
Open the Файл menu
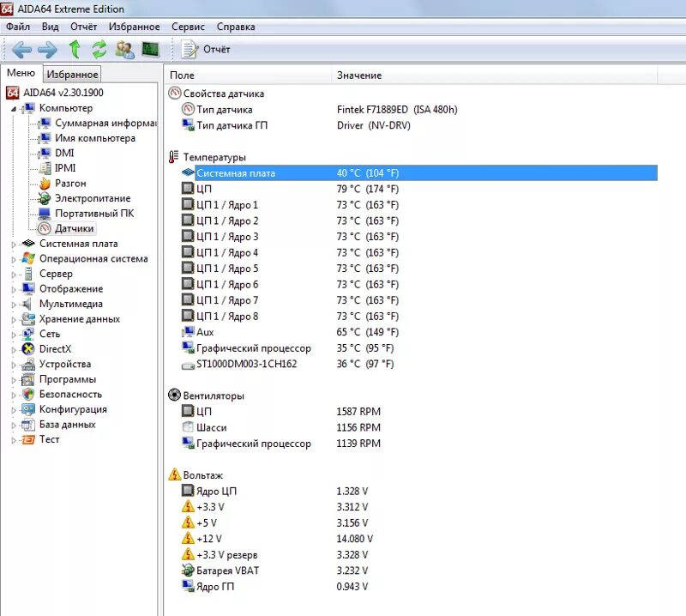point(18,27)
